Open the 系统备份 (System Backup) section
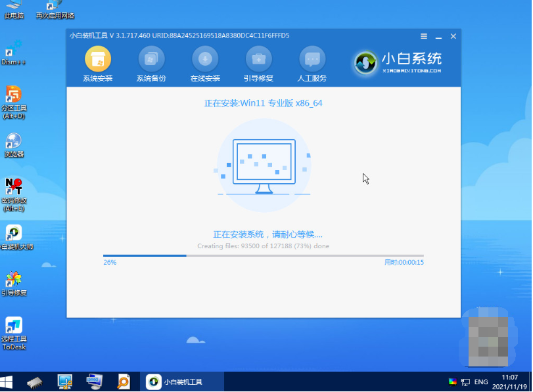The image size is (533, 392). pos(151,60)
